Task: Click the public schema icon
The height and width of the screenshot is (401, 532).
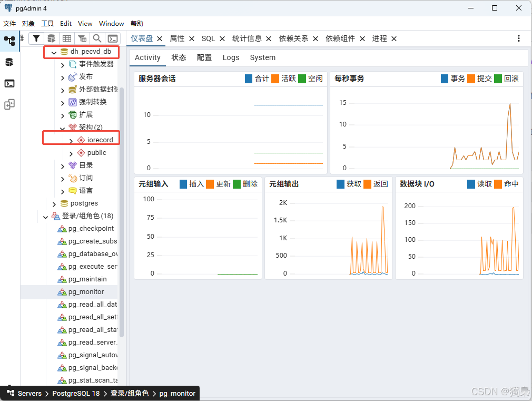Action: (81, 153)
